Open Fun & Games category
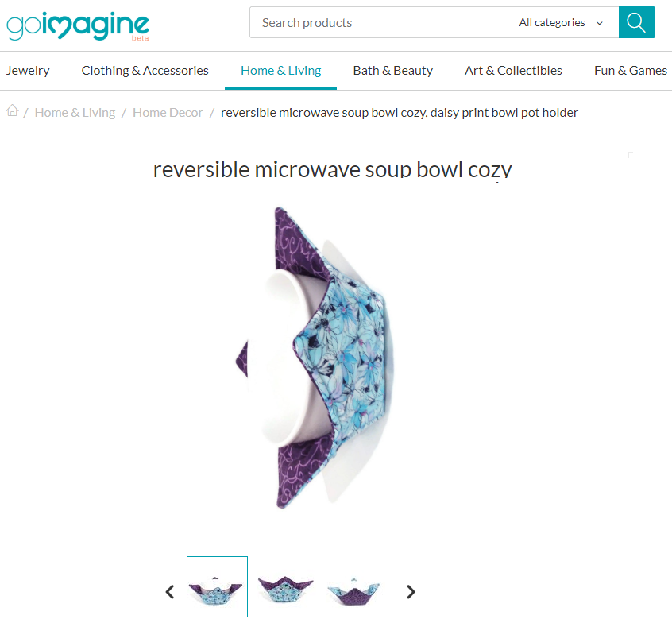The height and width of the screenshot is (623, 672). (631, 70)
